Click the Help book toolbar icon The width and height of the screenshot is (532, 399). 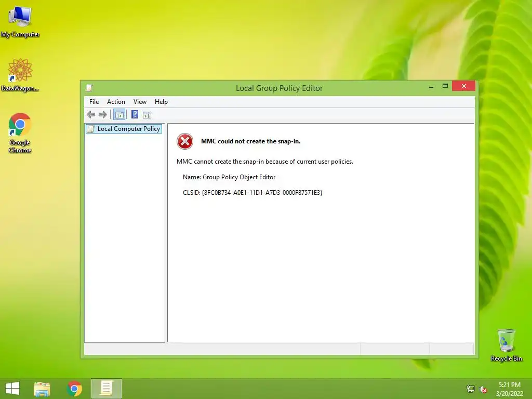coord(135,115)
